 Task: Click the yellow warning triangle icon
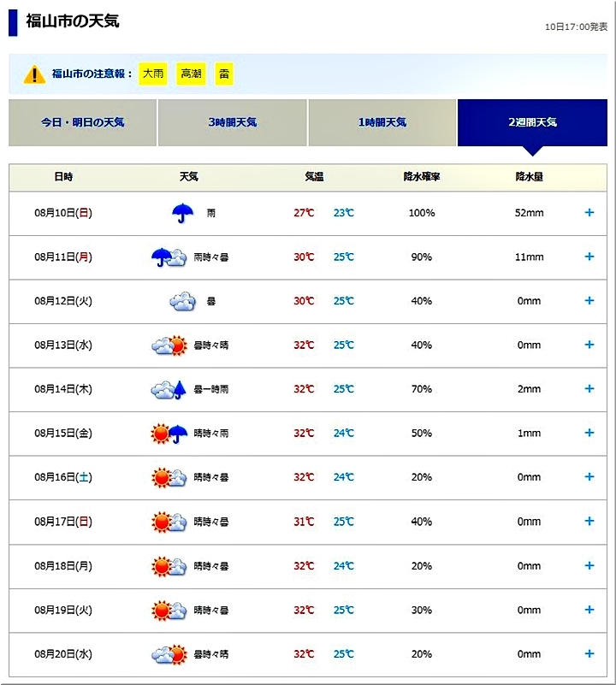(x=34, y=74)
